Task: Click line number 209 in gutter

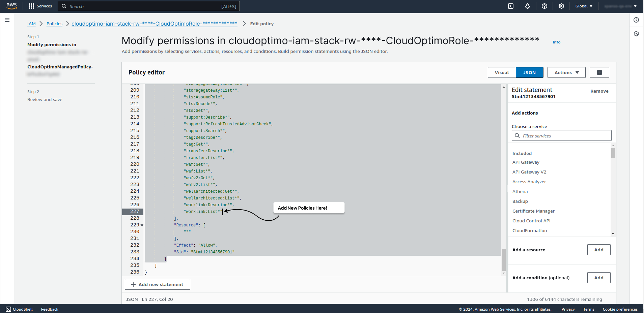Action: [x=135, y=90]
